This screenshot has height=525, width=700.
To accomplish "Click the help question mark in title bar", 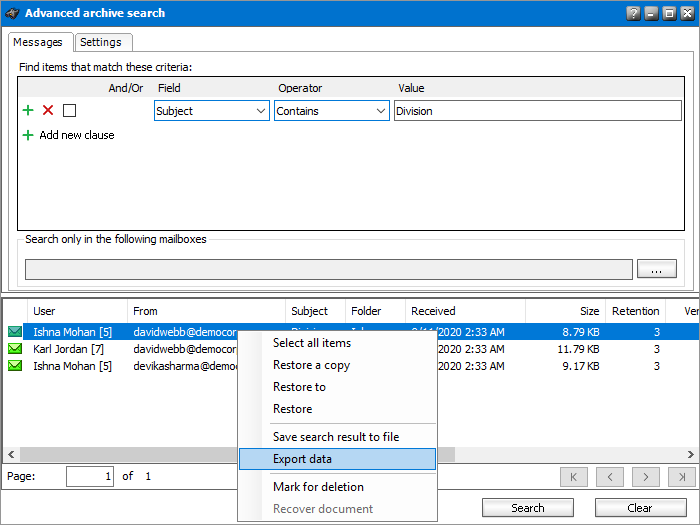I will coord(633,13).
